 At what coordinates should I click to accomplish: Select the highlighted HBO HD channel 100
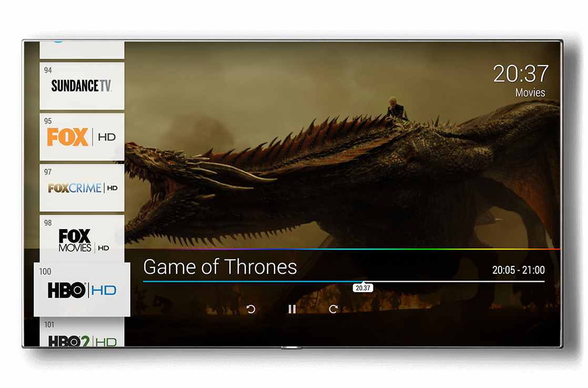[x=82, y=290]
